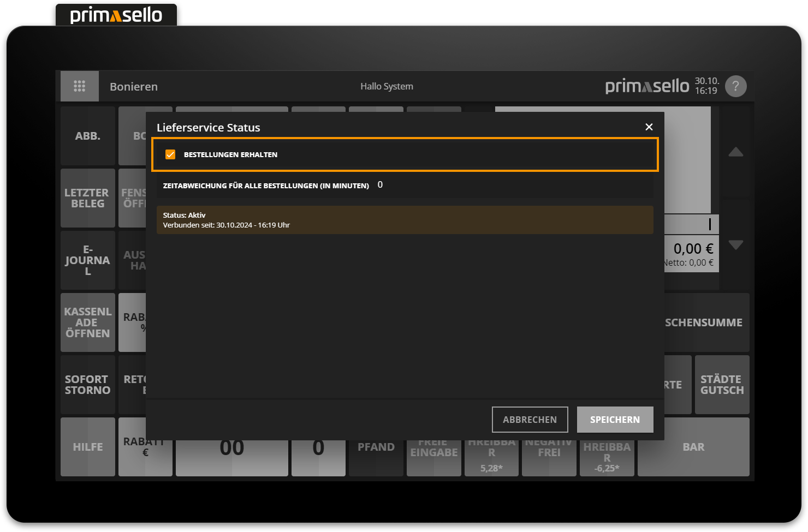Click the Hilfe button
Screen dimensions: 808x532
coord(87,447)
